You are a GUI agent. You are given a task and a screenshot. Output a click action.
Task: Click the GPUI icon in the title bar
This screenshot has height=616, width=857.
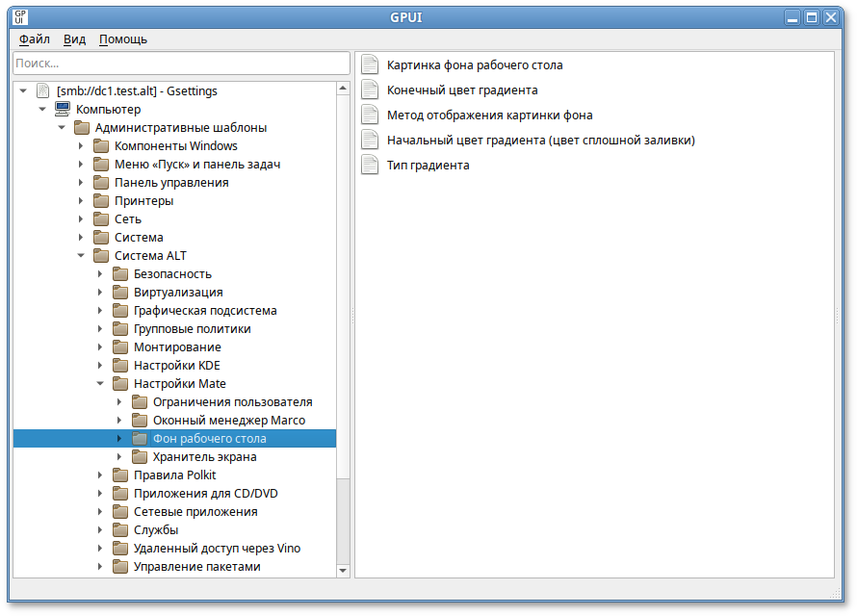tap(19, 16)
